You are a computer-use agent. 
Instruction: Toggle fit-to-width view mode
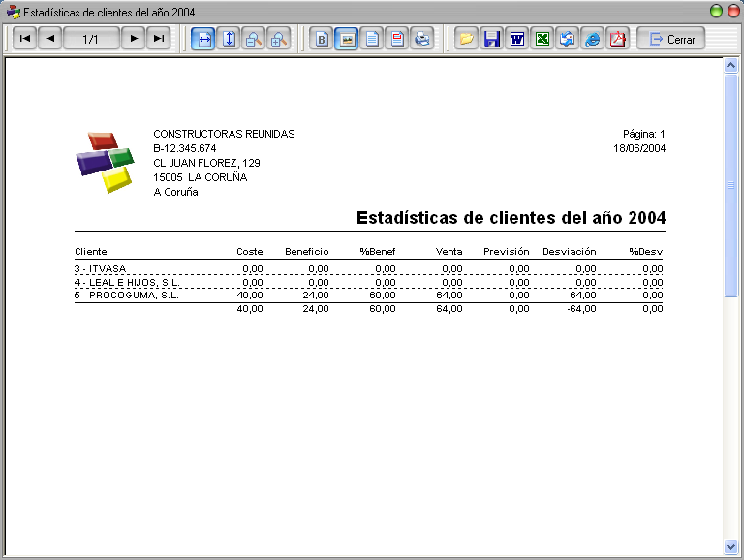(x=203, y=39)
